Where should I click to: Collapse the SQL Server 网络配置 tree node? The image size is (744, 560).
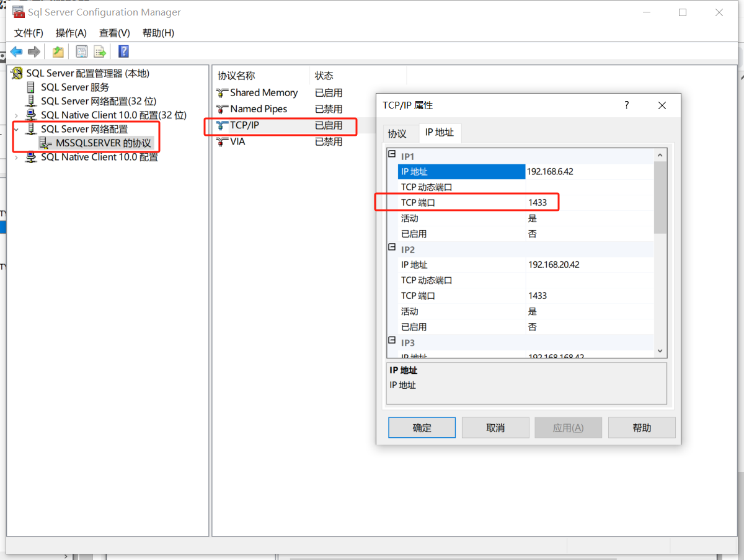[x=16, y=129]
